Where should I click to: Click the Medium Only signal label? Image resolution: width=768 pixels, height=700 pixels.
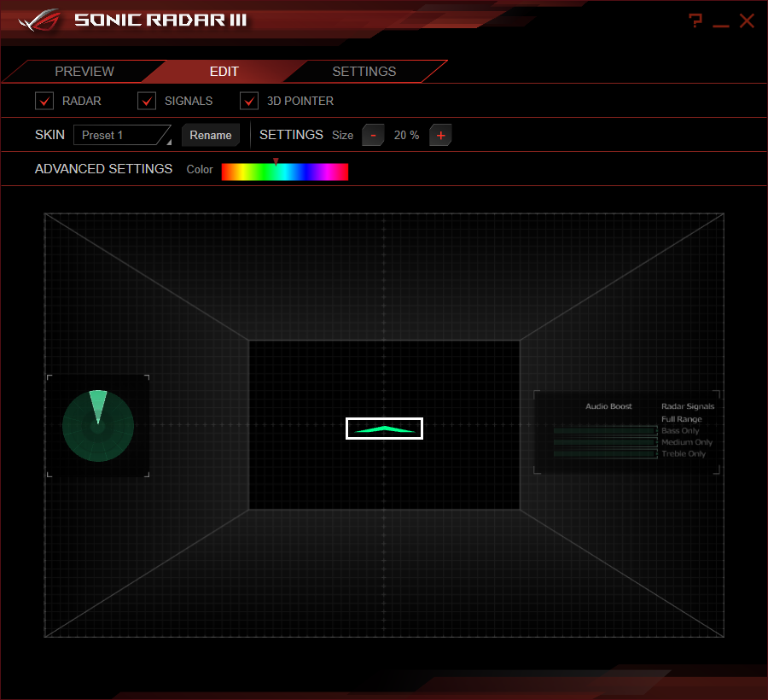pyautogui.click(x=687, y=442)
